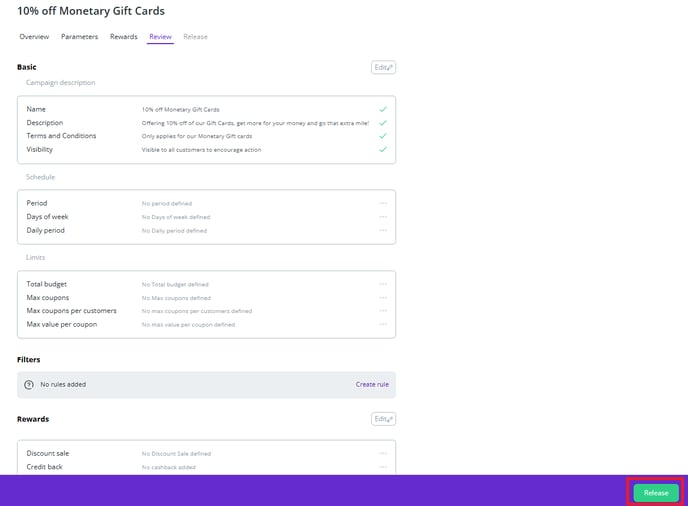Open the Parameters tab
This screenshot has width=688, height=506.
coord(80,37)
